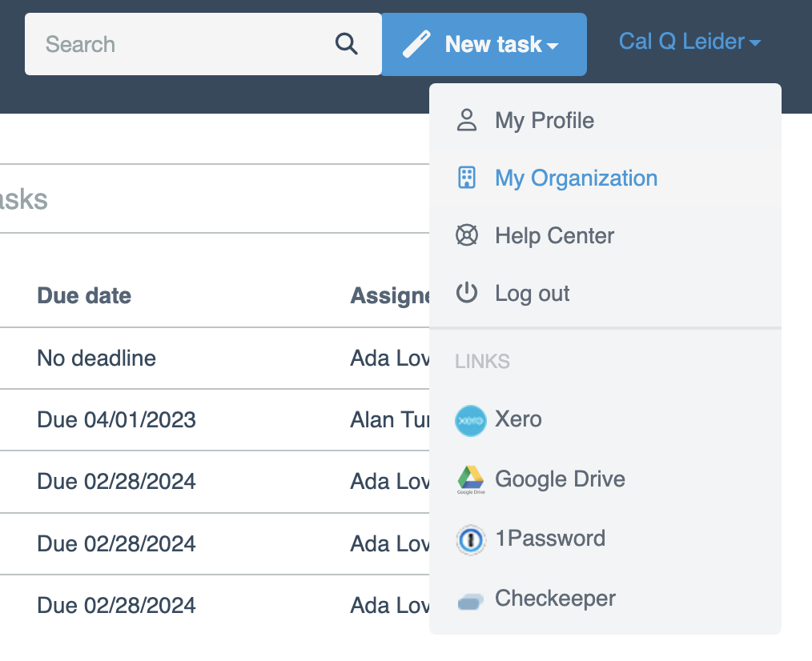812x661 pixels.
Task: Click the pencil icon on New task
Action: pyautogui.click(x=416, y=44)
